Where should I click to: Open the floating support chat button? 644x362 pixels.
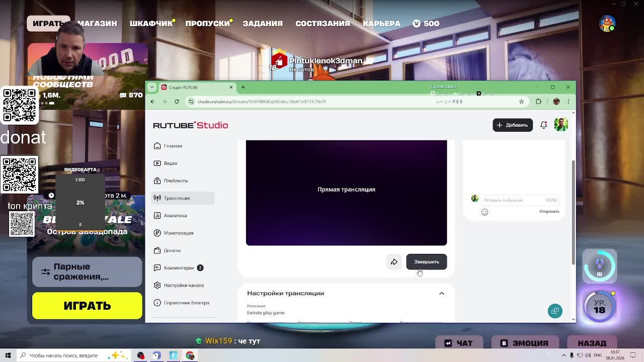click(x=555, y=311)
